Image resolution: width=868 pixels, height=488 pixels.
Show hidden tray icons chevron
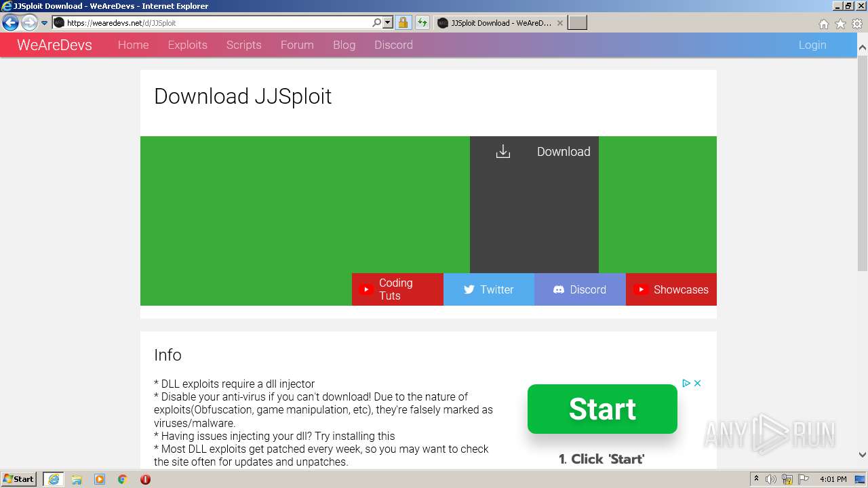(757, 479)
